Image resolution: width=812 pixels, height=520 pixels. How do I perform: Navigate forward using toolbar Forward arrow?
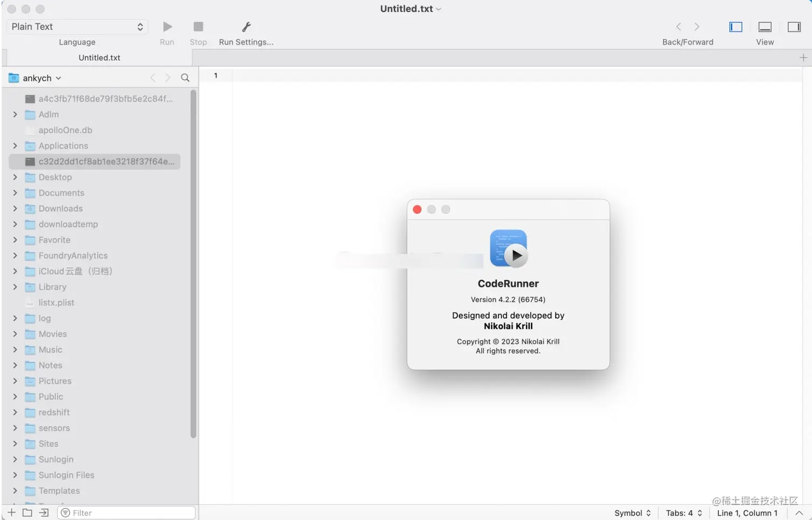[697, 26]
